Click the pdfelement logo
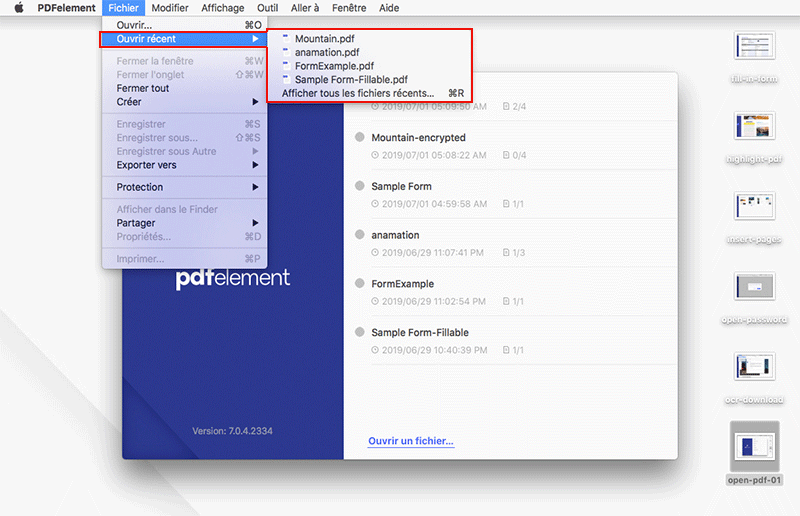Image resolution: width=800 pixels, height=516 pixels. point(233,279)
